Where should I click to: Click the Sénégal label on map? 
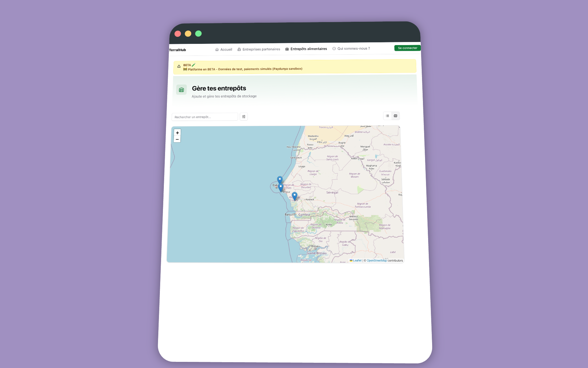tap(332, 193)
